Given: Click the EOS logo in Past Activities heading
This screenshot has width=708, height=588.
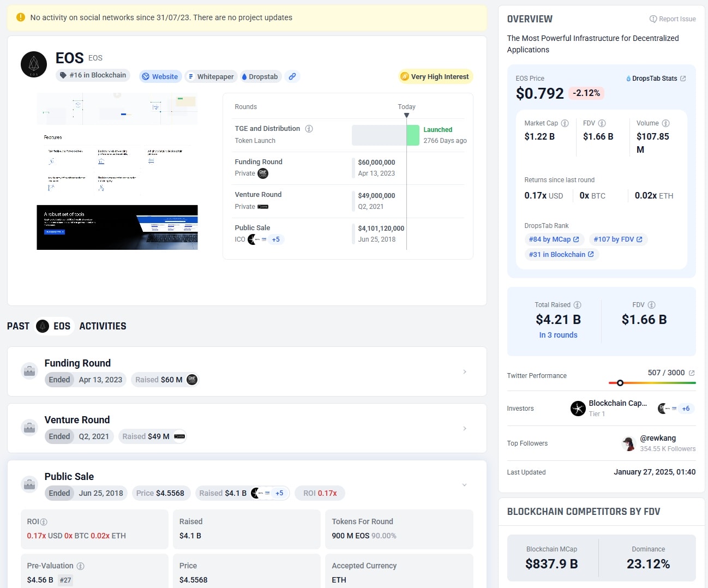Looking at the screenshot, I should pyautogui.click(x=43, y=326).
